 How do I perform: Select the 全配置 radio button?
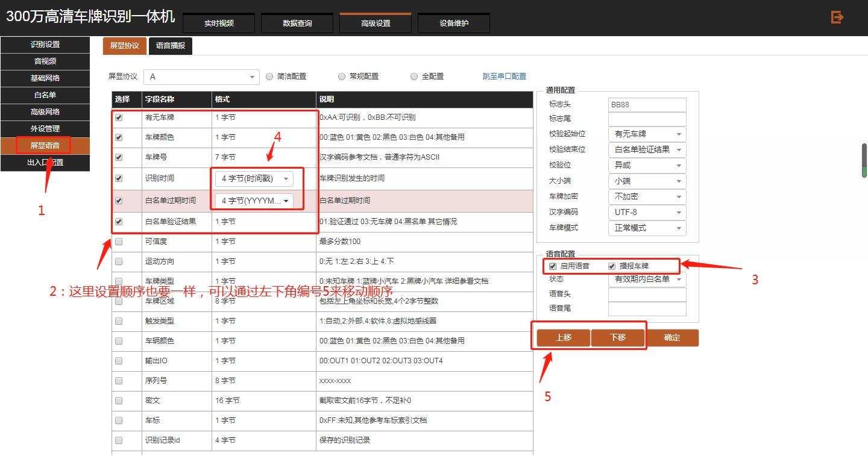[414, 77]
